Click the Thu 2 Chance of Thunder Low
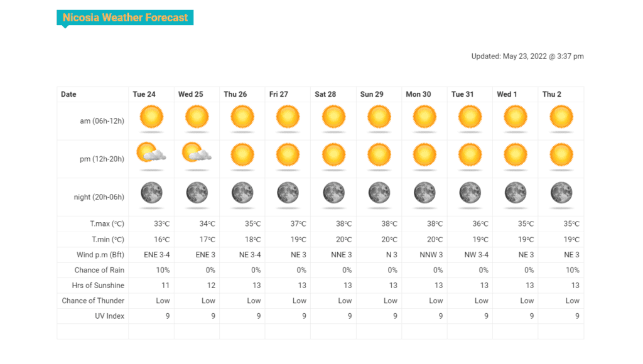The height and width of the screenshot is (364, 643). [573, 301]
